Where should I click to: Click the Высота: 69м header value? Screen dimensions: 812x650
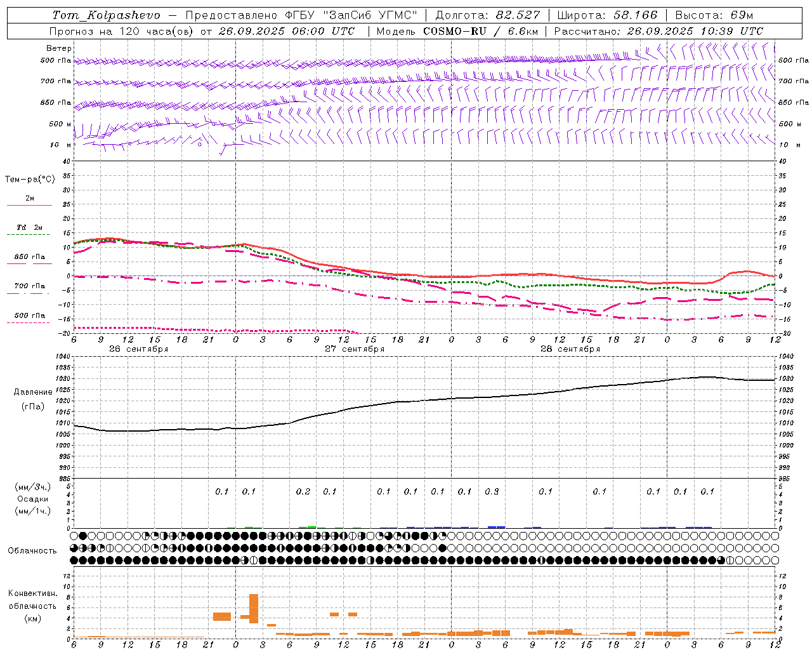[x=714, y=15]
